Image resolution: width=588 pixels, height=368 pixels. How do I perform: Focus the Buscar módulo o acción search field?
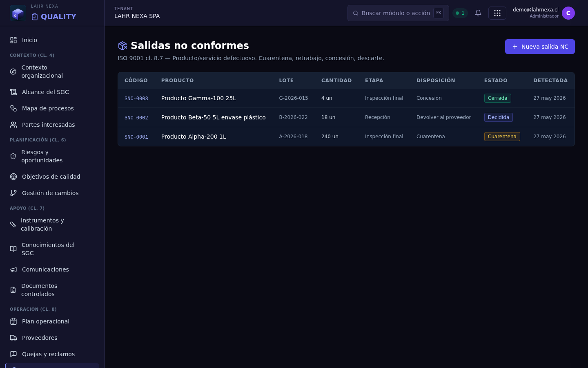click(398, 13)
